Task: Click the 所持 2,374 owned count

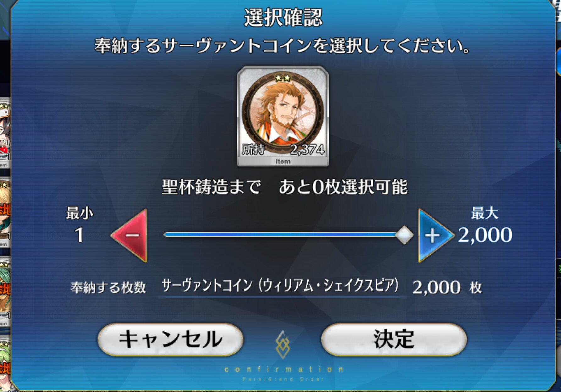Action: point(283,150)
